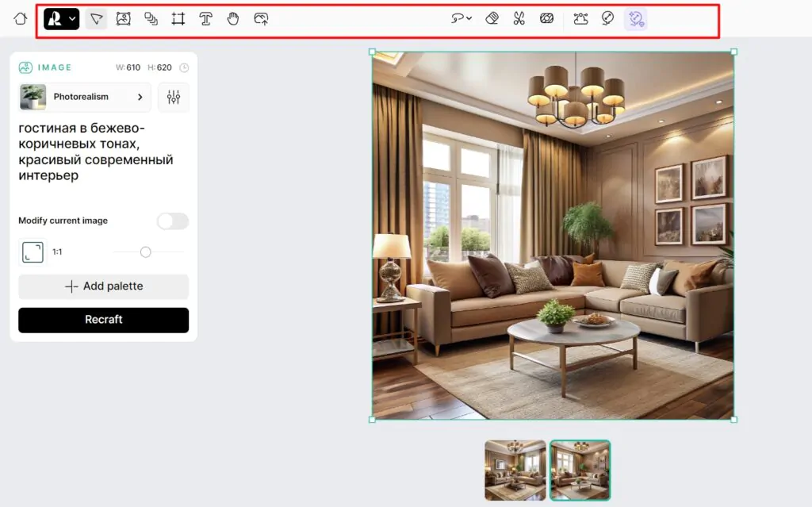This screenshot has height=507, width=812.
Task: Select the Eraser tool
Action: pos(492,19)
